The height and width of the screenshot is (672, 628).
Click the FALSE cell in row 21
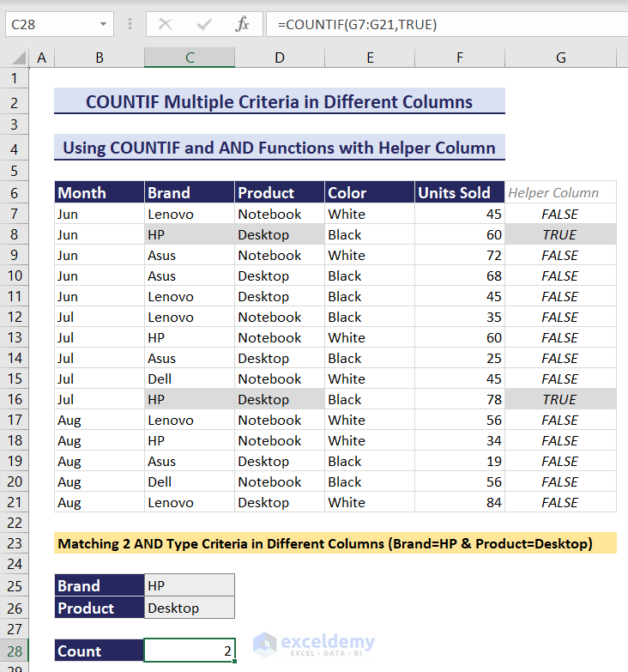560,502
